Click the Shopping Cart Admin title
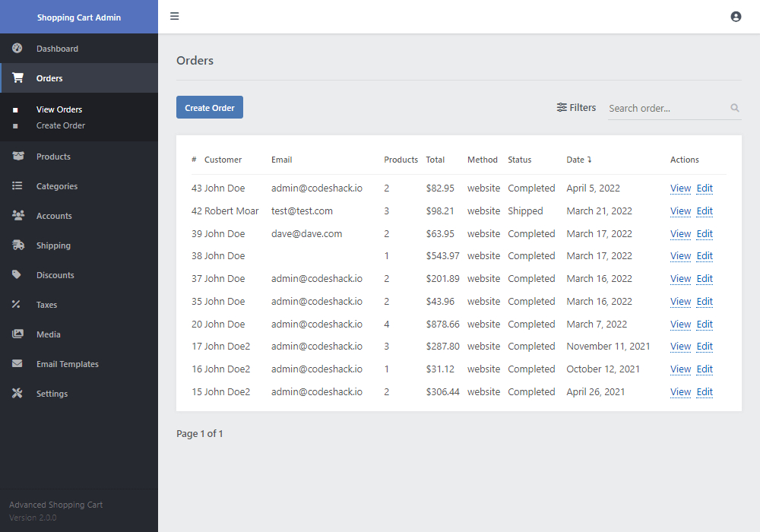This screenshot has width=760, height=532. tap(79, 17)
